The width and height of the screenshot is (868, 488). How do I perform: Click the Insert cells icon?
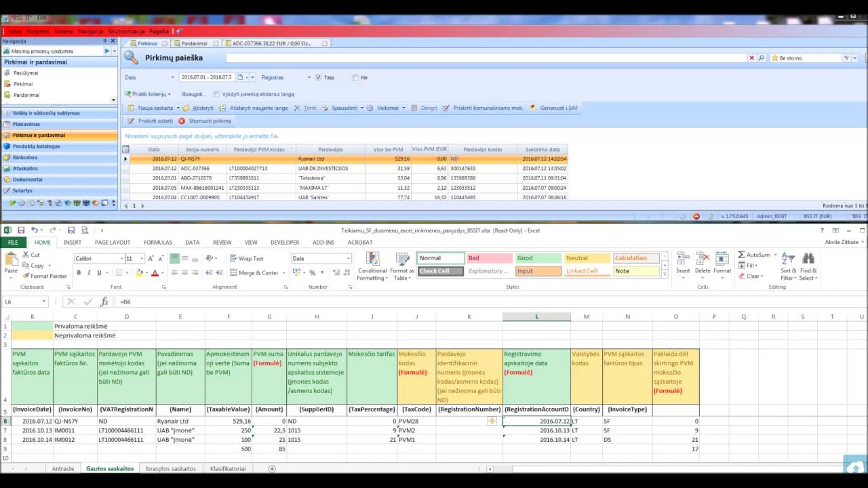tap(683, 259)
